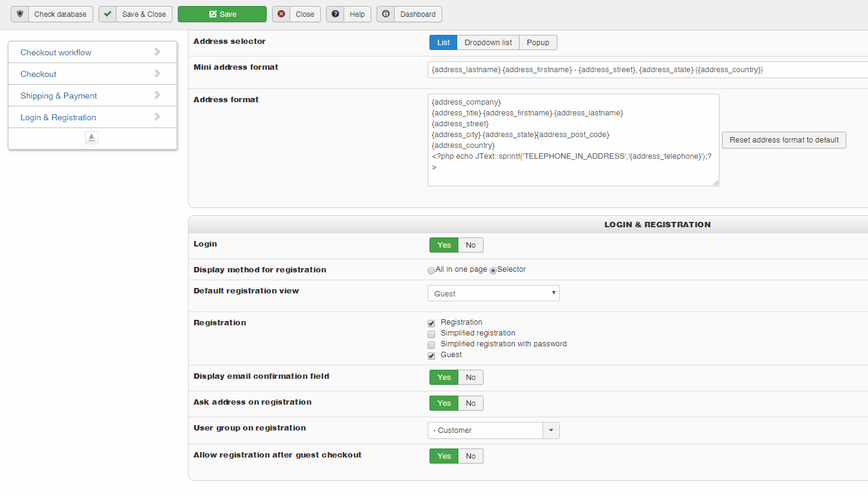Open Shipping & Payment in the sidebar
Screen dimensions: 868x496
click(59, 96)
